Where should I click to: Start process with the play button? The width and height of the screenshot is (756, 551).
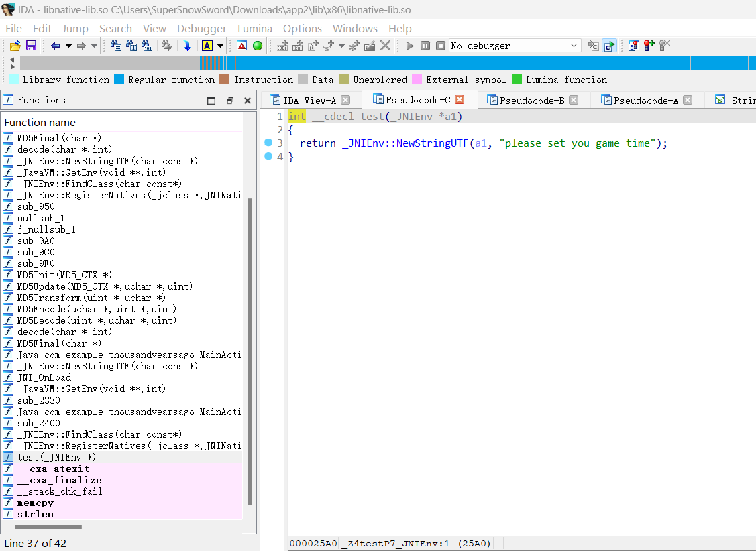[x=410, y=46]
